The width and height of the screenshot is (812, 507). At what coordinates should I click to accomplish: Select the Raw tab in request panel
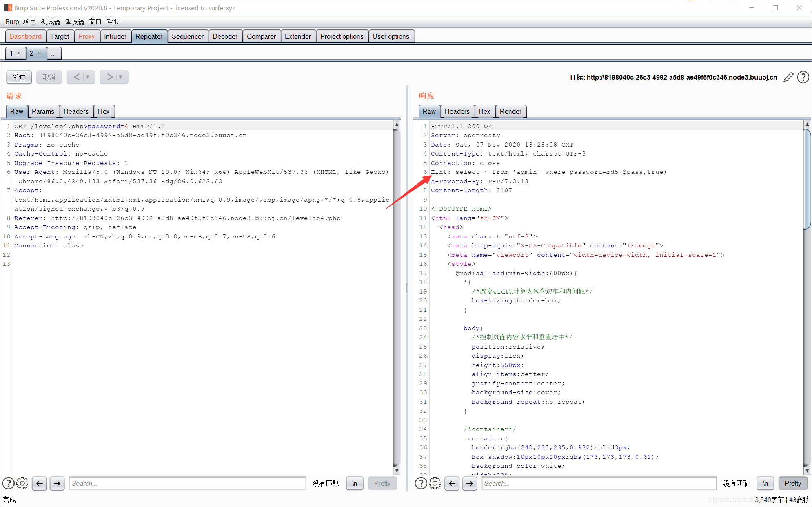tap(16, 111)
